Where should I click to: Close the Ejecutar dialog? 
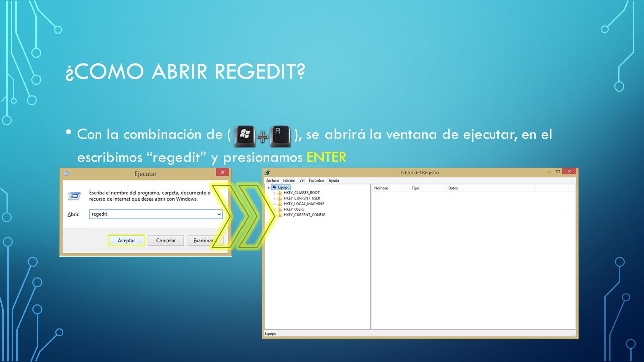222,172
